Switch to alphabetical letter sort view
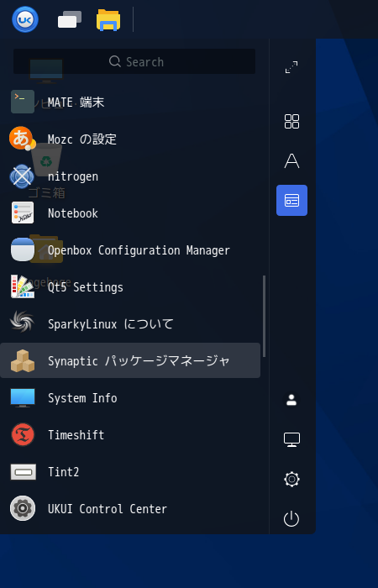378x588 pixels. tap(291, 161)
